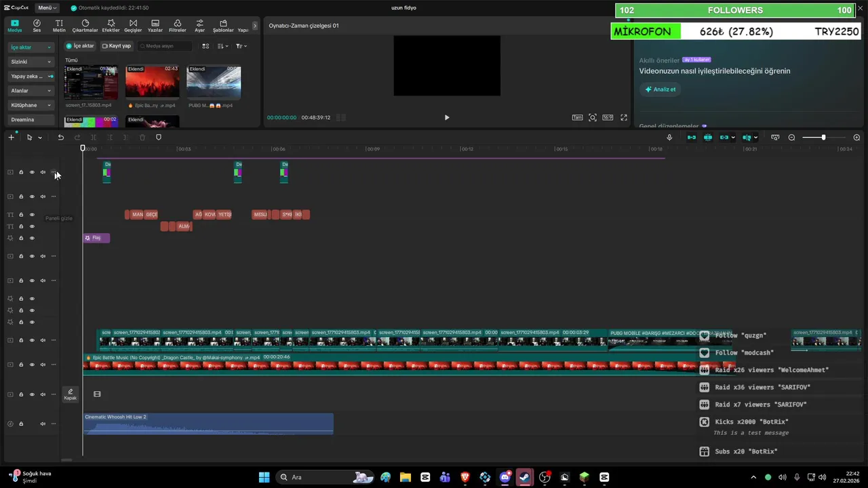Open the Windows Start menu
Viewport: 868px width, 488px height.
coord(264,477)
